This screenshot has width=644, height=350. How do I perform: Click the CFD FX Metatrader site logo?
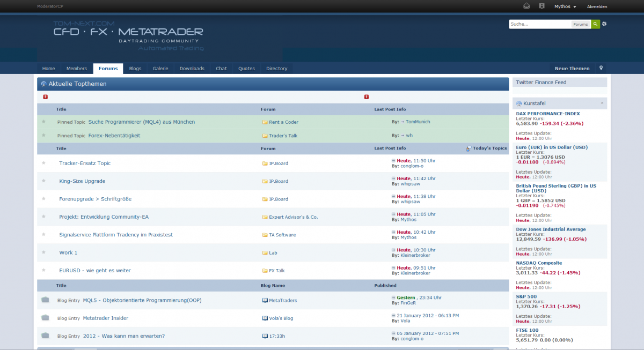(x=128, y=36)
